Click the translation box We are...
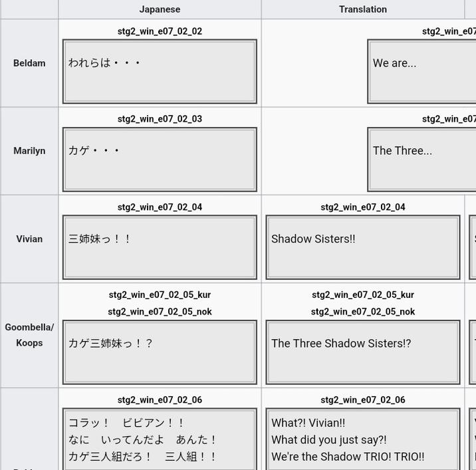Screen dimensions: 476x470 coord(421,71)
